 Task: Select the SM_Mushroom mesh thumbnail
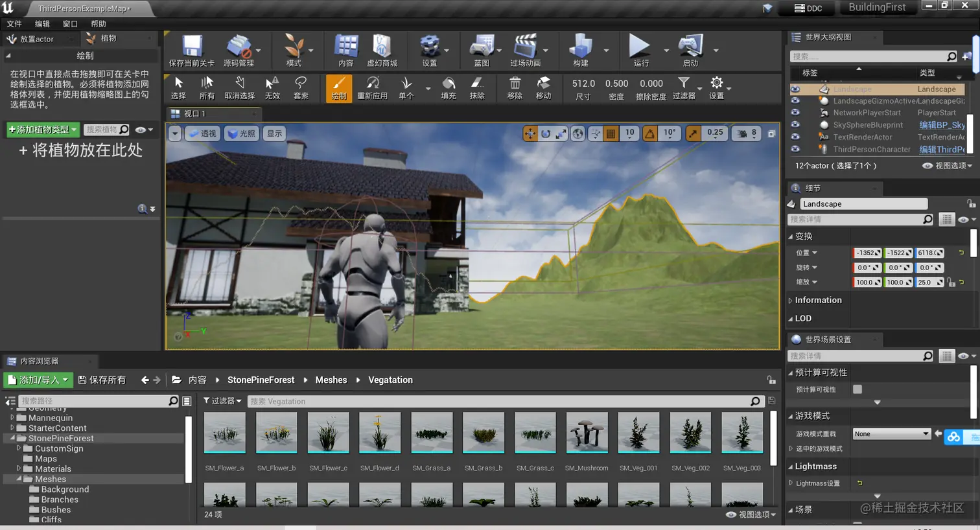pyautogui.click(x=587, y=433)
